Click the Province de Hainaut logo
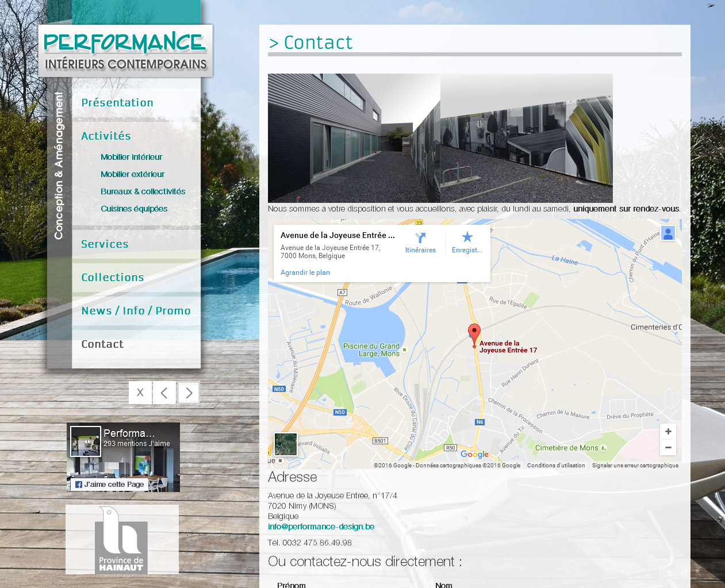 122,540
